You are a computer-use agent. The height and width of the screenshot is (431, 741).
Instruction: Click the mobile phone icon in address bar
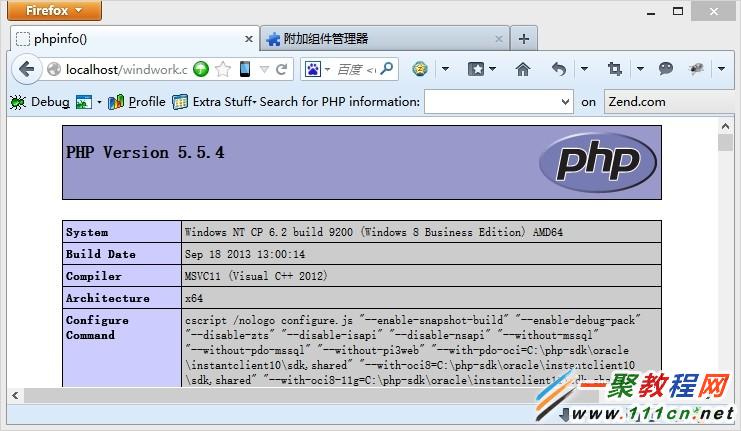point(245,69)
